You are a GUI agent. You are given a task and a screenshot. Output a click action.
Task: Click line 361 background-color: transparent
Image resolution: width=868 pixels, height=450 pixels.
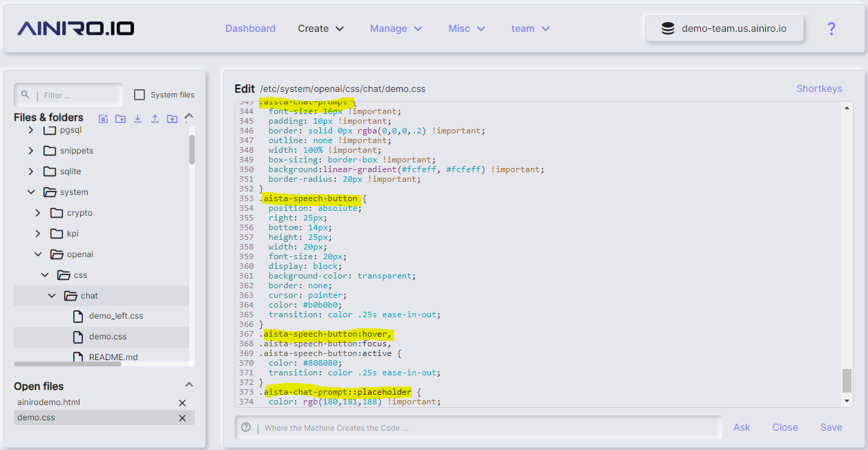[342, 276]
